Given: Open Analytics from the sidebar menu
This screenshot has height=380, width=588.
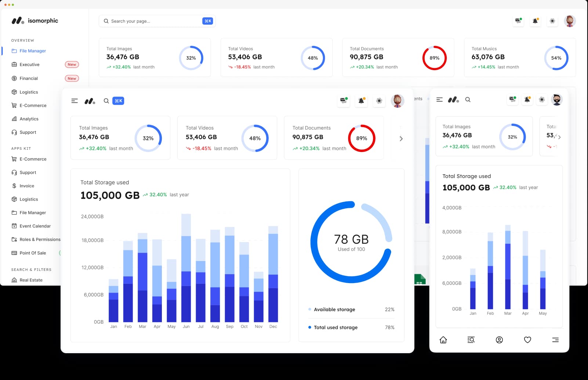Looking at the screenshot, I should [29, 119].
